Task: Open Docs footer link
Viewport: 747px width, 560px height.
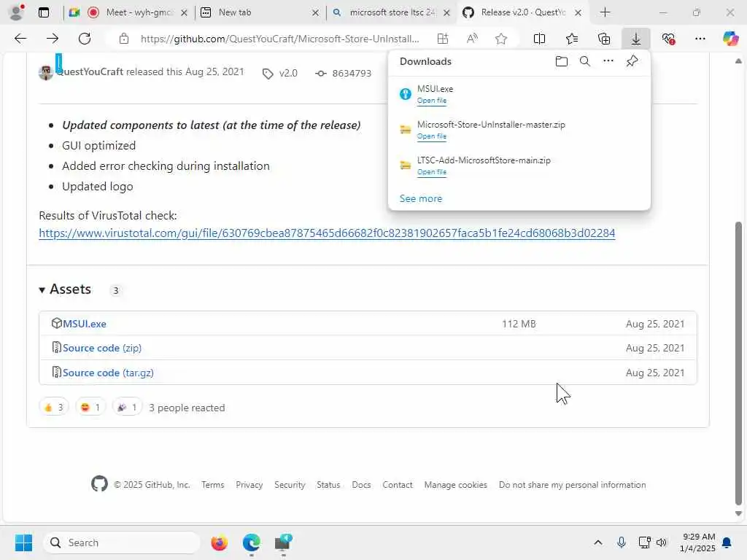Action: coord(361,484)
